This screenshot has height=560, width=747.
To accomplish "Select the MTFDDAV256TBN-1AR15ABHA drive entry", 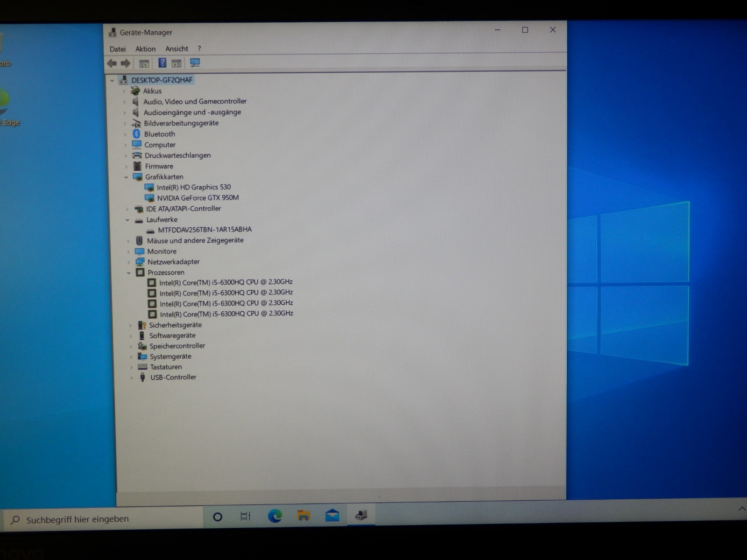I will pyautogui.click(x=205, y=230).
